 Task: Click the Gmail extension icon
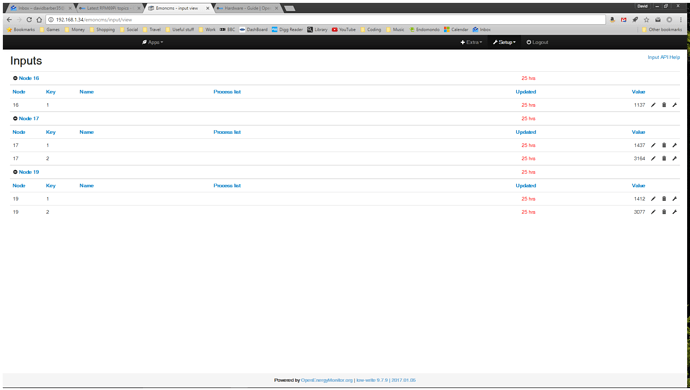(624, 20)
